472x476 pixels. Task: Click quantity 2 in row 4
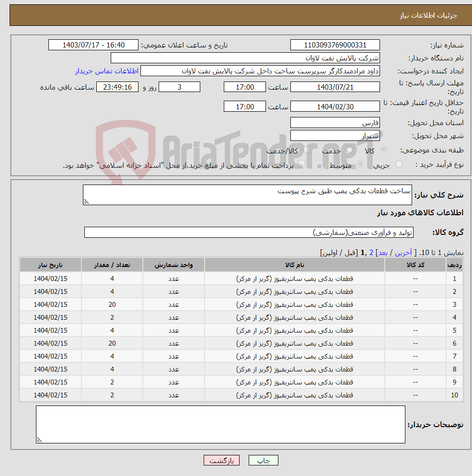pyautogui.click(x=112, y=317)
